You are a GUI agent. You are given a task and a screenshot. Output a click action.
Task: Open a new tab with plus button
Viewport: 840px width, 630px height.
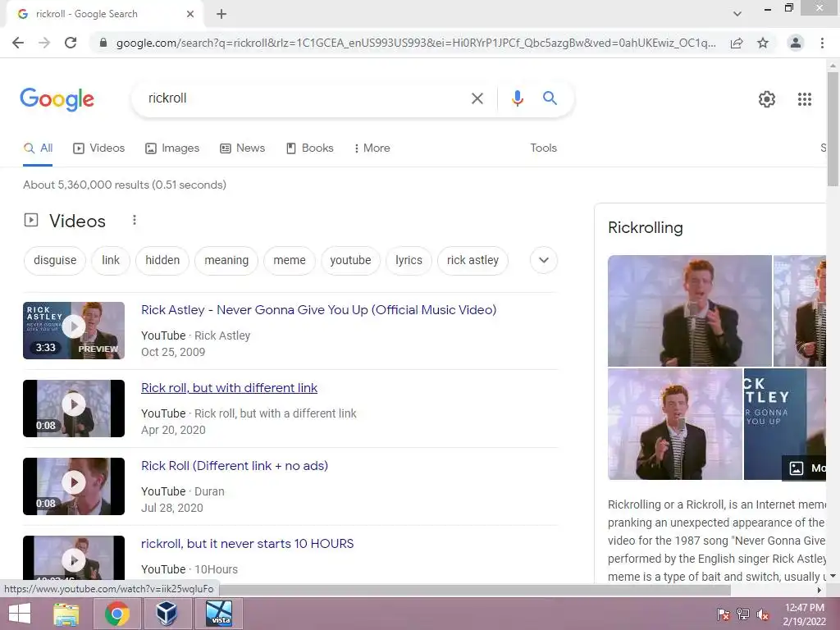pos(221,14)
